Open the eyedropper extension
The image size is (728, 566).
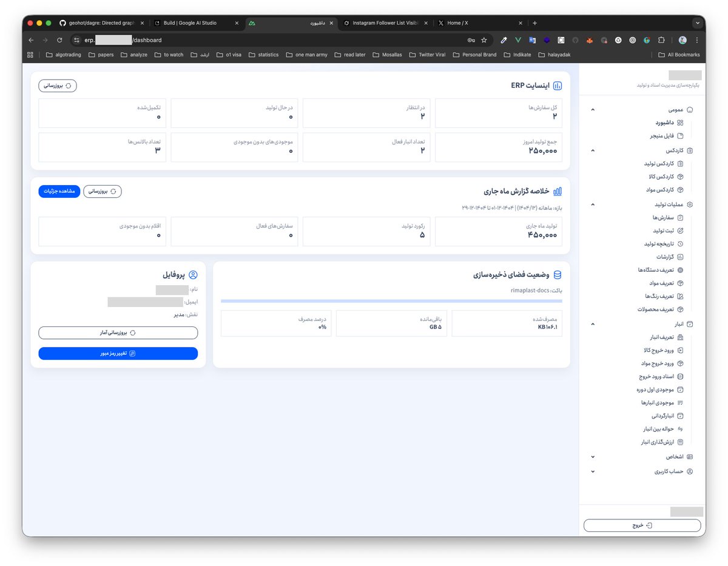pos(504,40)
